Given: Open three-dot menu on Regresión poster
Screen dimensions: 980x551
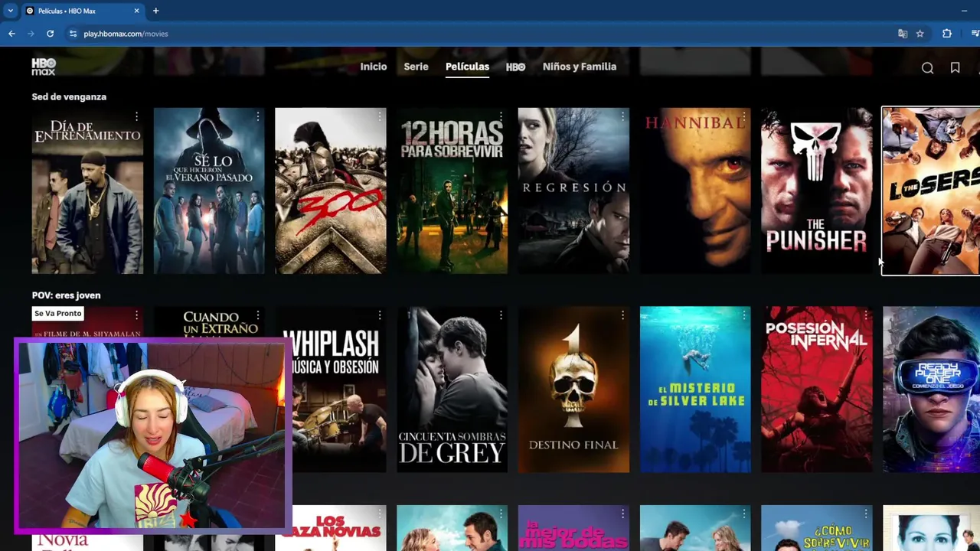Looking at the screenshot, I should (x=622, y=116).
